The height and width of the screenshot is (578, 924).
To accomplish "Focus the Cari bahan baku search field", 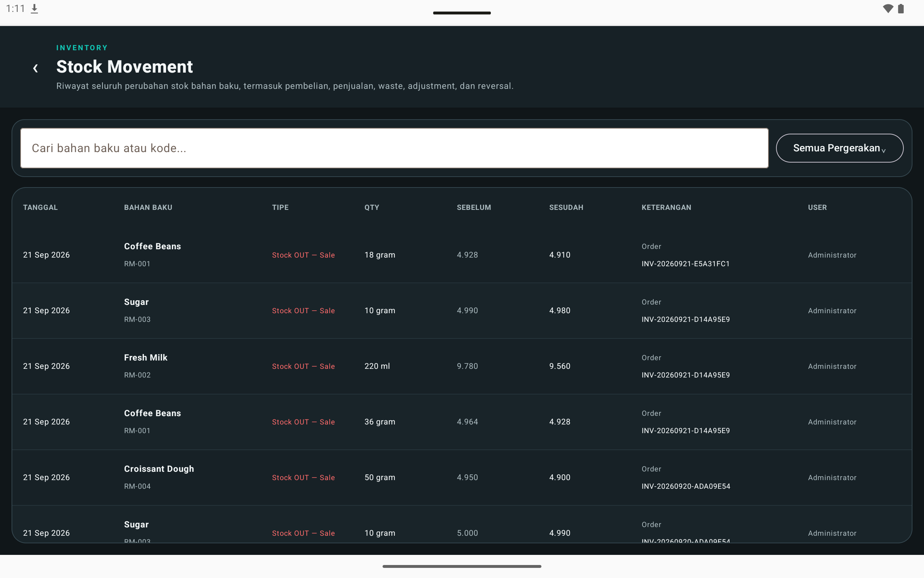I will click(x=394, y=148).
